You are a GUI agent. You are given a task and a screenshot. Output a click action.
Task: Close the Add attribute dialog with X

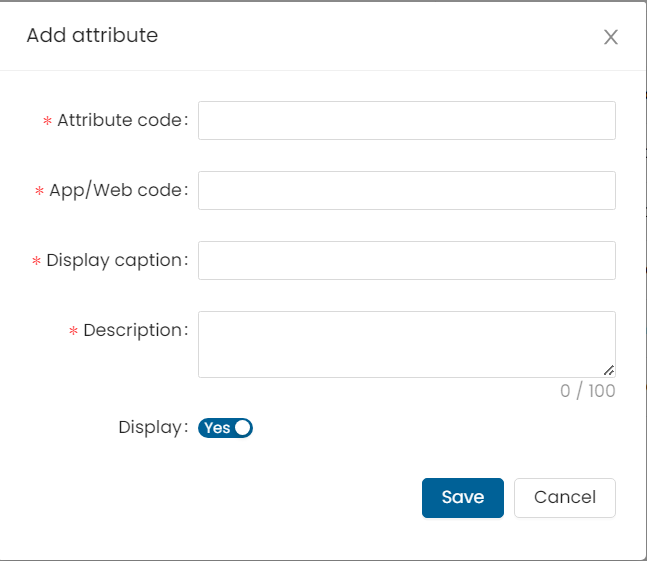pos(611,37)
